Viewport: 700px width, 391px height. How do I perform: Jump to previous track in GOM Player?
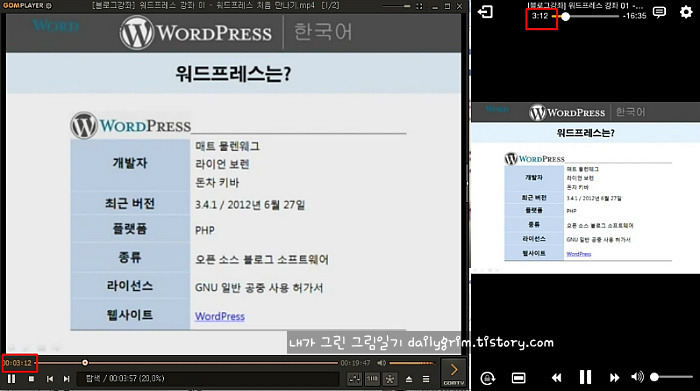click(50, 379)
